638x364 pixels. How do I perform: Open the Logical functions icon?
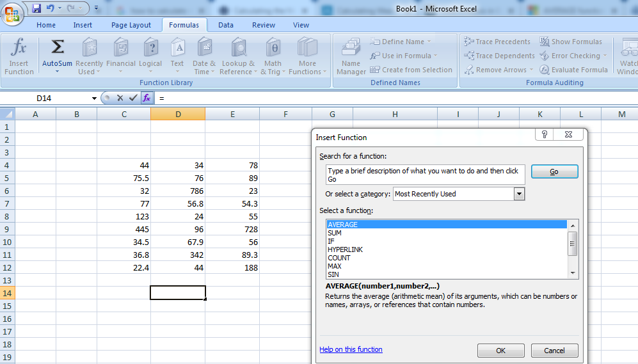[150, 48]
